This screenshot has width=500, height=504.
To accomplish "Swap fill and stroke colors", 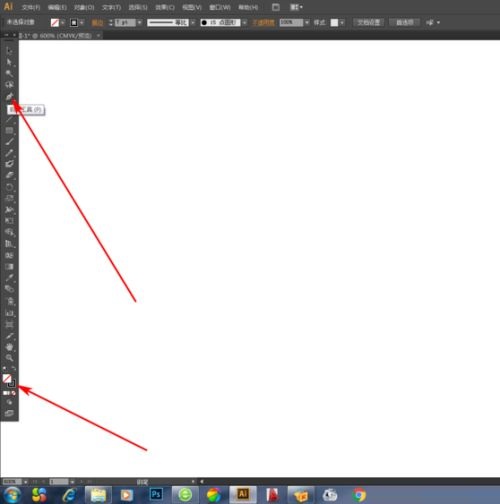I will (x=13, y=369).
